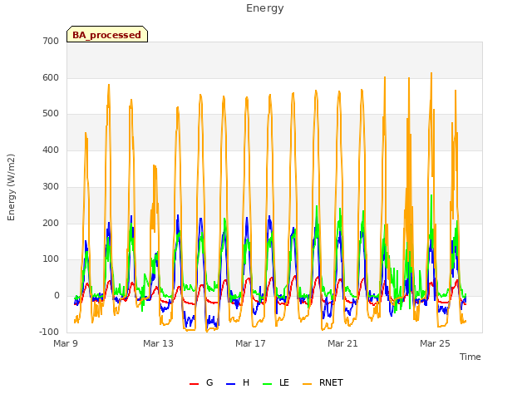Image resolution: width=532 pixels, height=399 pixels.
Task: Click the green LE legend color marker
Action: (x=268, y=384)
